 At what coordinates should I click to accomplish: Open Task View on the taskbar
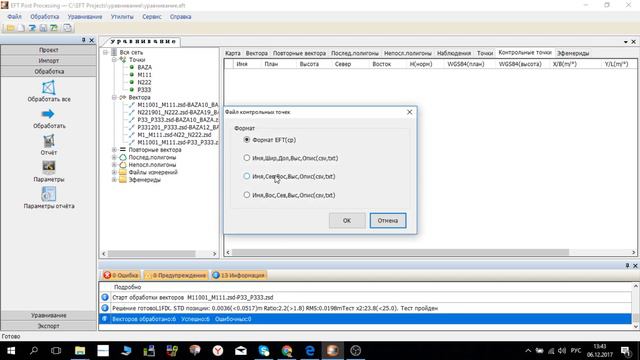click(x=56, y=351)
